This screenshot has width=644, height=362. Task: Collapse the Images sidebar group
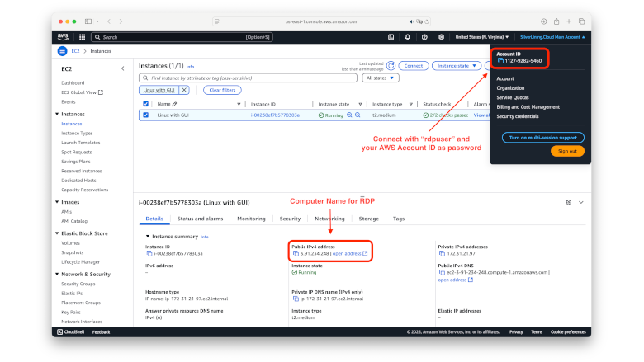pyautogui.click(x=57, y=202)
